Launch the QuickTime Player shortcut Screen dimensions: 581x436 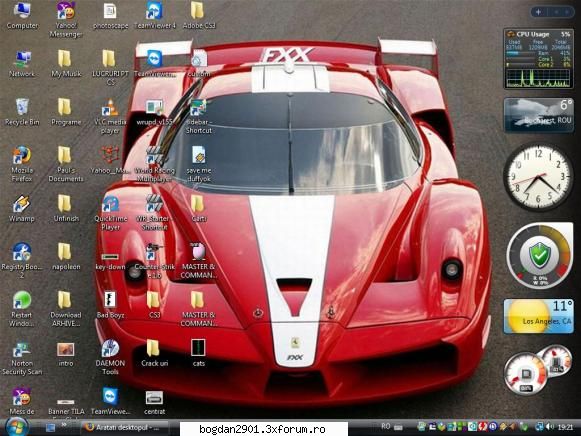[x=110, y=213]
